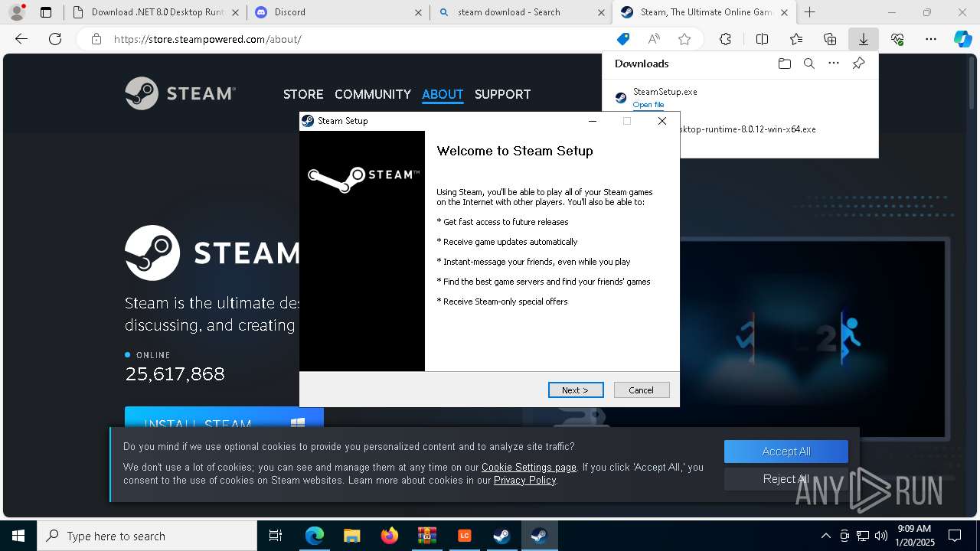980x551 pixels.
Task: Open File Explorer from taskbar
Action: (351, 536)
